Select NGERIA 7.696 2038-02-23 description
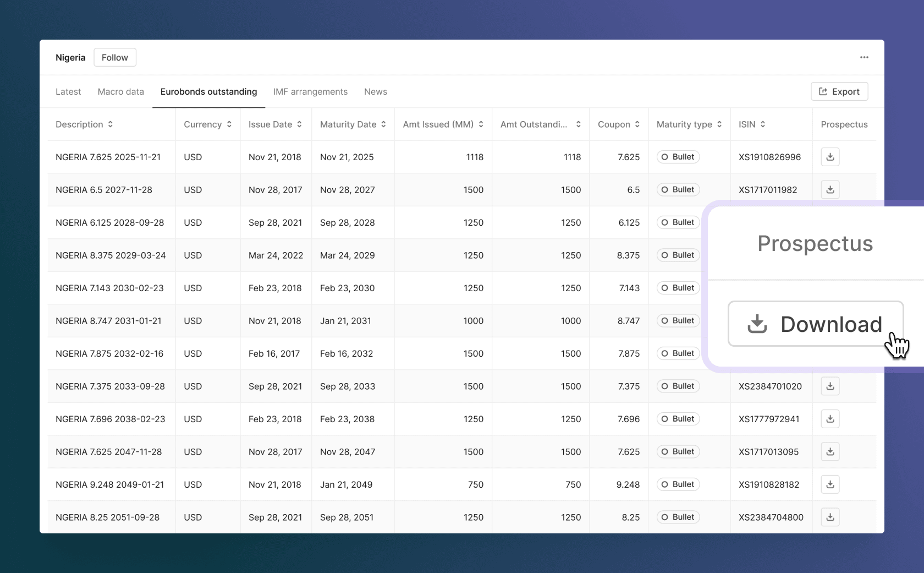Screen dimensions: 924x573 (111, 419)
